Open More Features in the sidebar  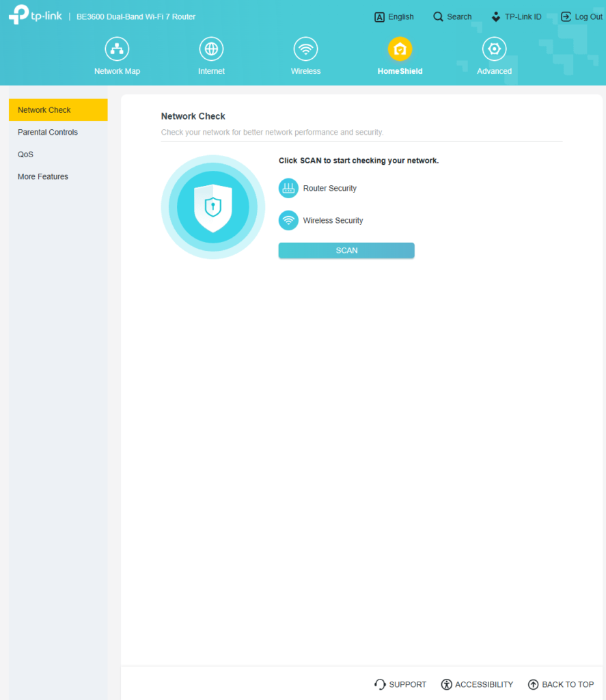[42, 176]
